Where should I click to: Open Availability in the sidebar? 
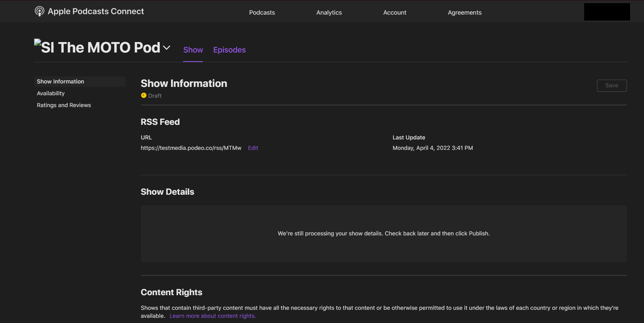pyautogui.click(x=51, y=93)
